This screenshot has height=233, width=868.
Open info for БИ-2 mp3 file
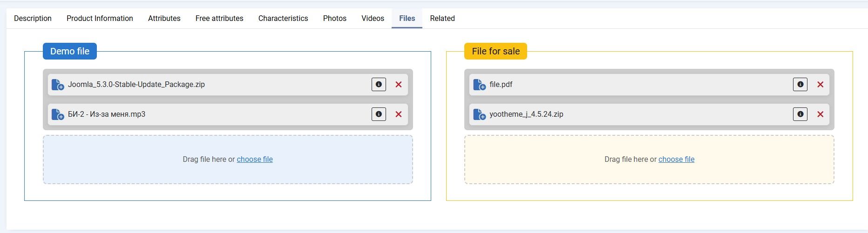379,114
